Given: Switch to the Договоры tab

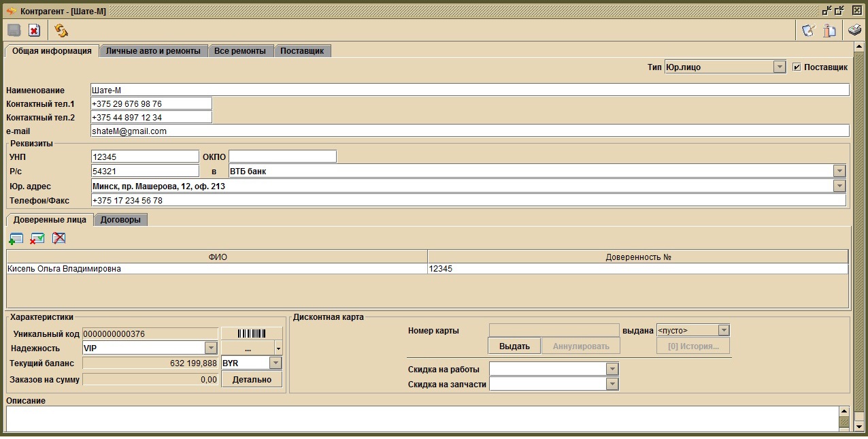Looking at the screenshot, I should click(x=120, y=220).
